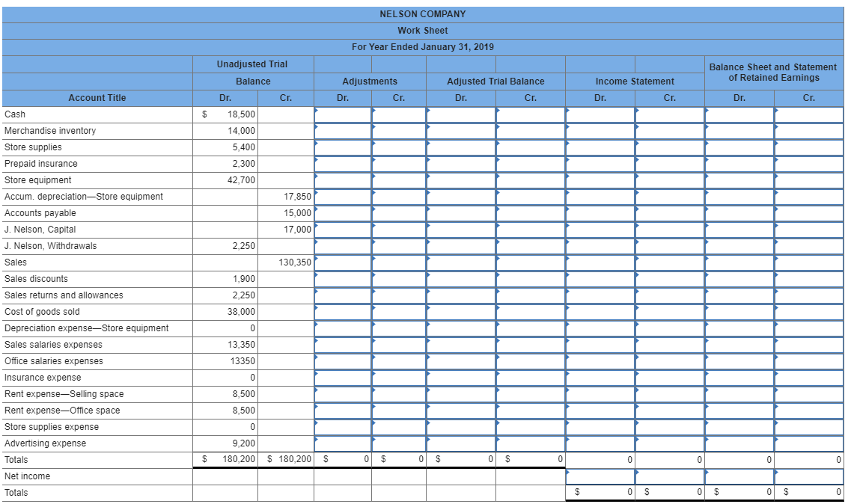Click the Adjustments Cr. cell for Depreciation expense—Store equipment
Viewport: 851px width, 504px height.
coord(397,328)
